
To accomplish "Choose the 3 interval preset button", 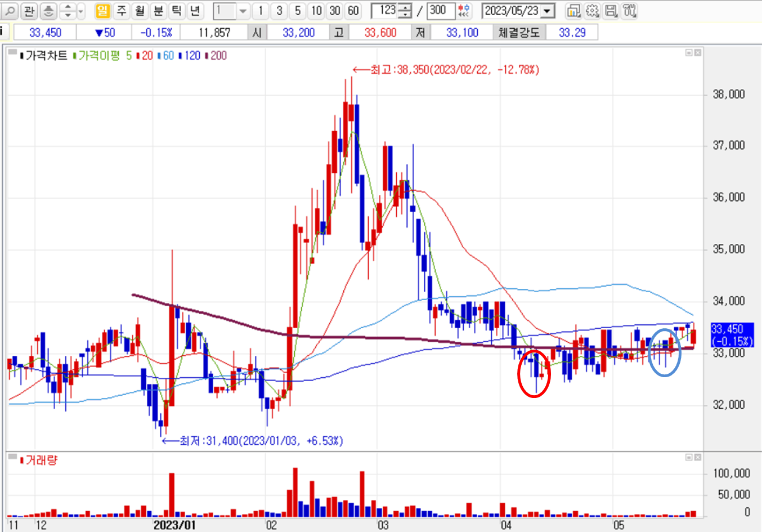I will [x=279, y=11].
